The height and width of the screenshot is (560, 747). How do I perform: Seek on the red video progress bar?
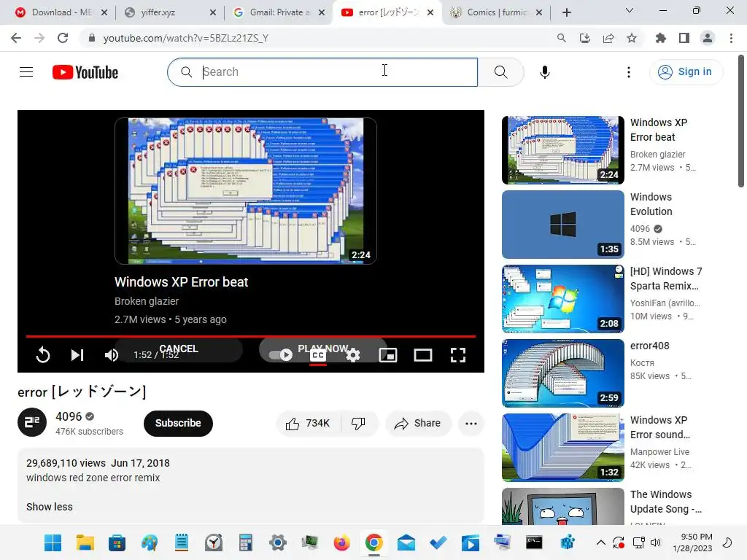coord(251,336)
